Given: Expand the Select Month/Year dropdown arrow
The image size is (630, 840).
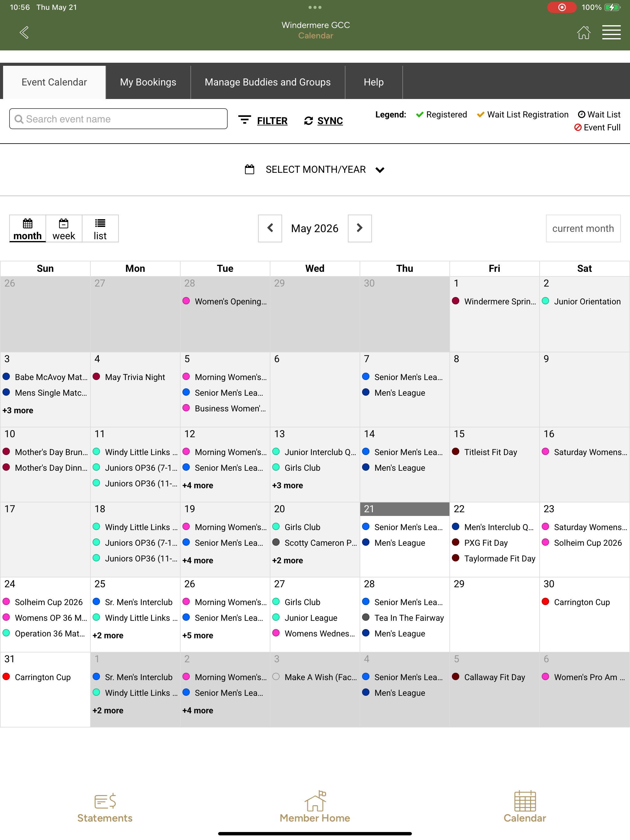Looking at the screenshot, I should point(380,170).
